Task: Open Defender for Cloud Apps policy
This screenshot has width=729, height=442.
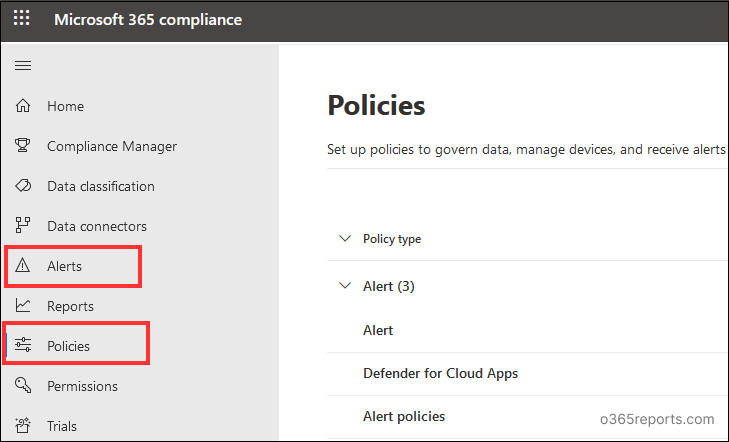Action: click(440, 373)
